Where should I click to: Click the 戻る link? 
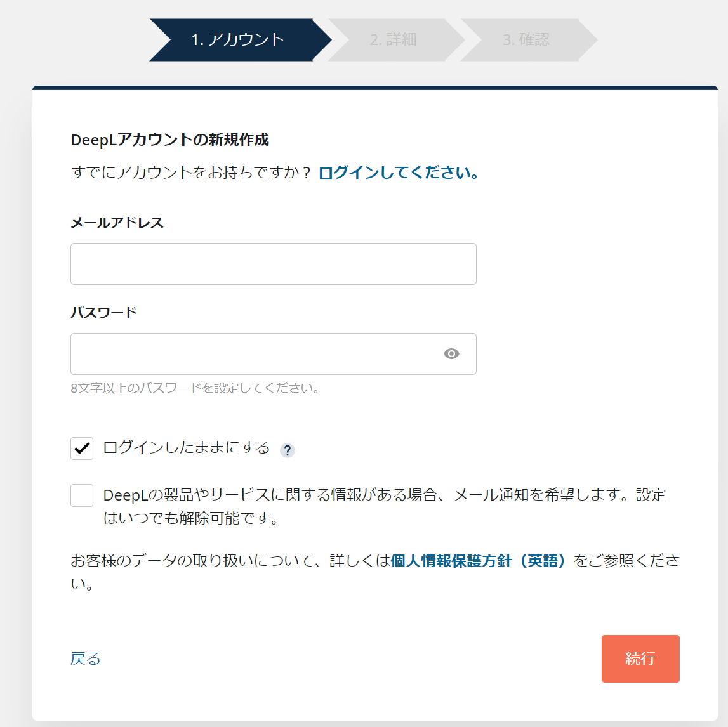86,658
